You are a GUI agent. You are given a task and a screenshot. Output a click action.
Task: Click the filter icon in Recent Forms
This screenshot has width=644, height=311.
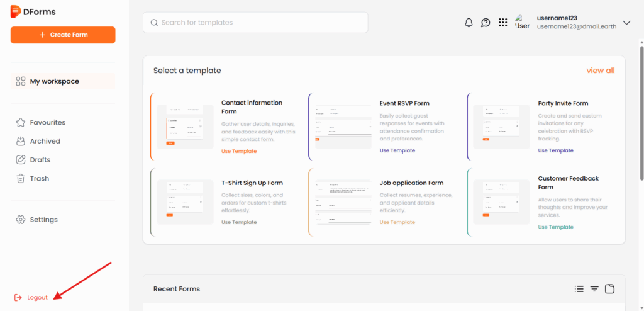594,289
